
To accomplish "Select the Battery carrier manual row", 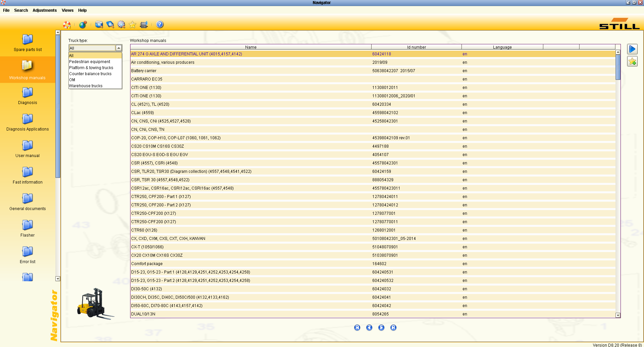I will point(373,71).
